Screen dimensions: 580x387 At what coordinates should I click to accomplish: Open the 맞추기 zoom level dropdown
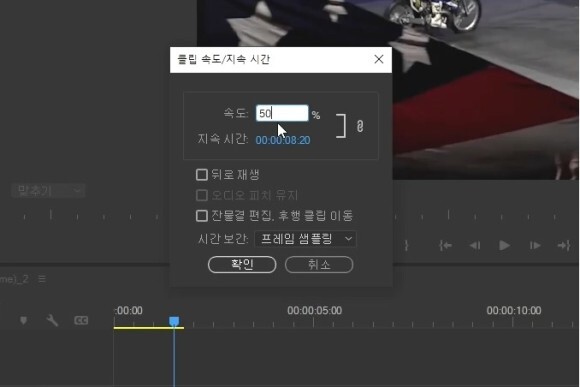[48, 191]
